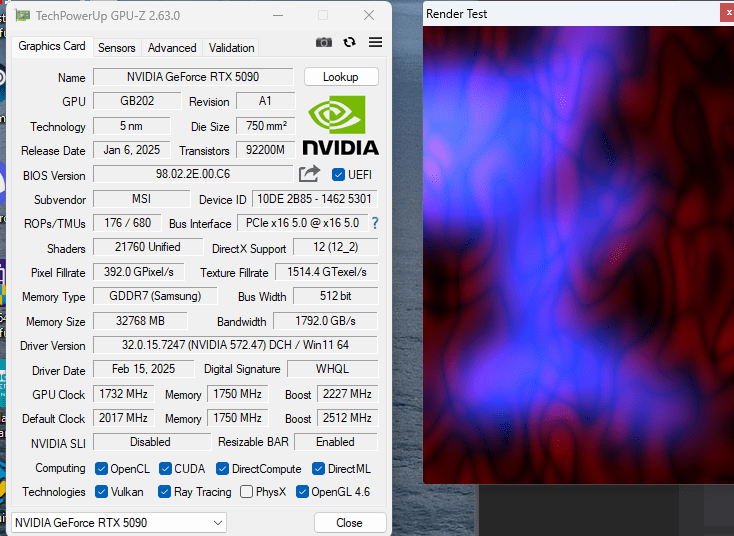Minimize the GPU-Z window

click(x=278, y=15)
